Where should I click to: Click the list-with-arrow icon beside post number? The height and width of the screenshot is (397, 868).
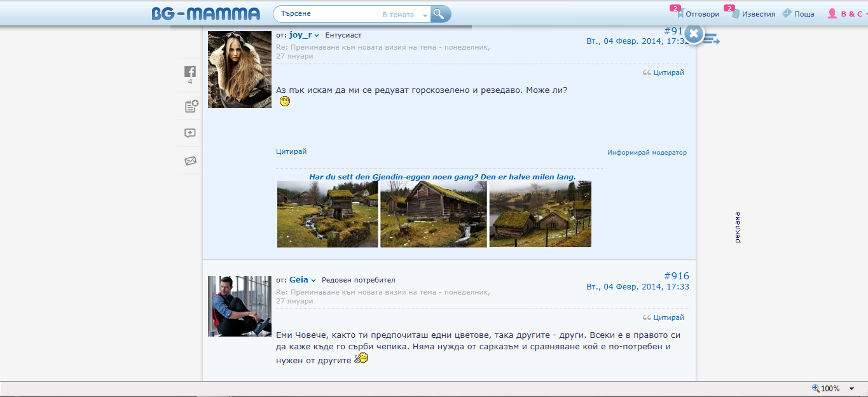coord(712,39)
